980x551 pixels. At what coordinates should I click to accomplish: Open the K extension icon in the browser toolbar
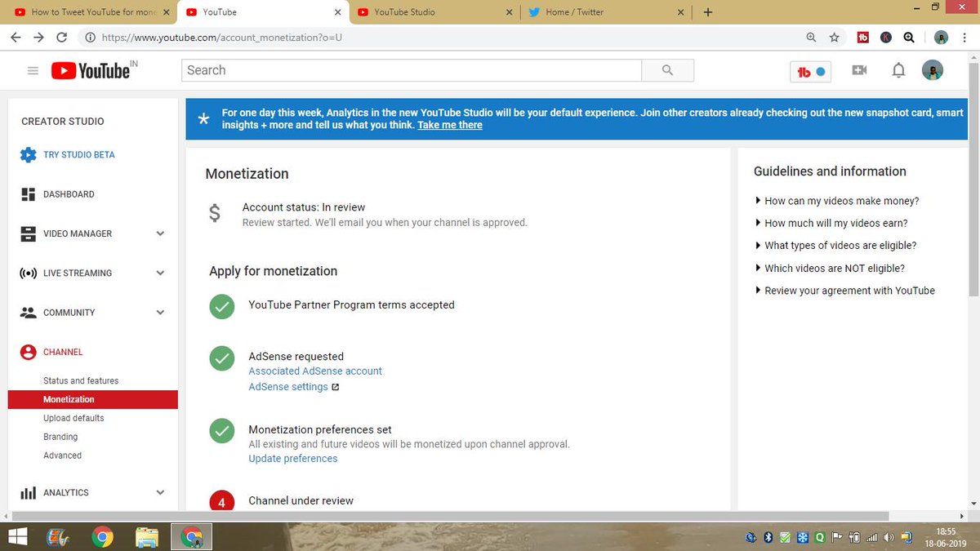click(886, 38)
